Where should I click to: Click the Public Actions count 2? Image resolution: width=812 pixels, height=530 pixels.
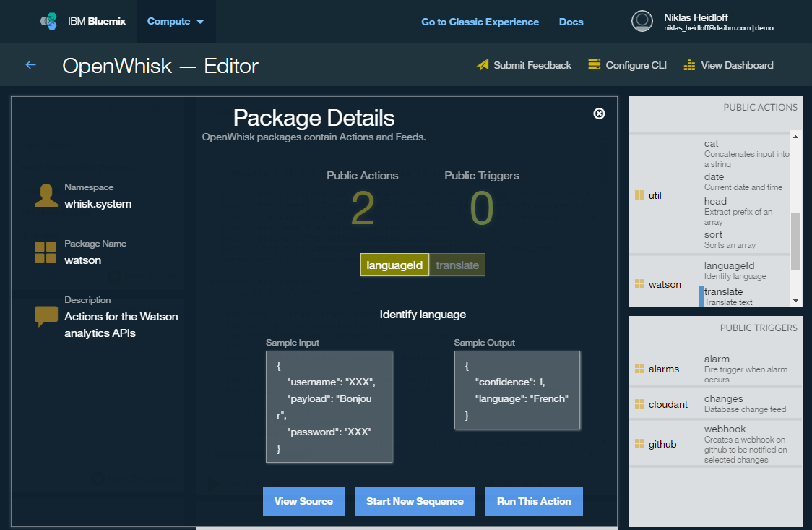pos(363,208)
